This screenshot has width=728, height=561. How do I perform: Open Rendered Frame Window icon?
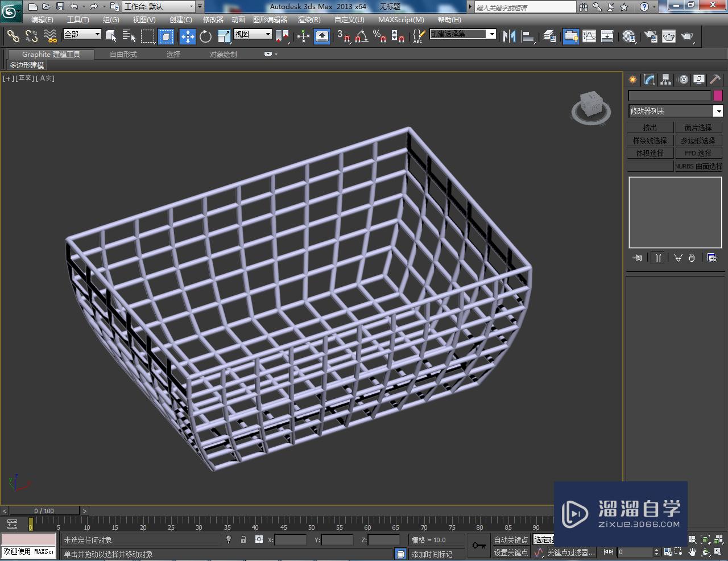pos(669,36)
